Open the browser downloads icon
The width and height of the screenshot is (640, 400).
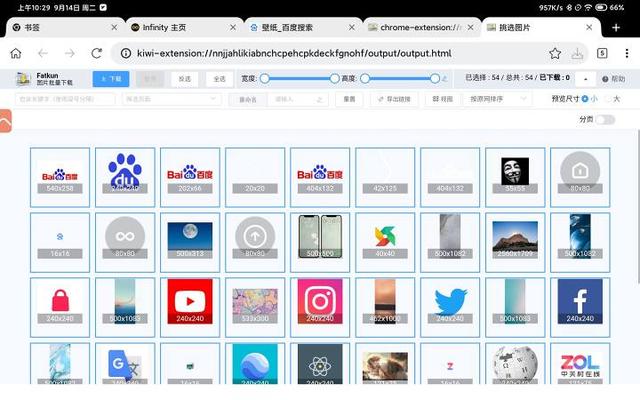(x=577, y=53)
